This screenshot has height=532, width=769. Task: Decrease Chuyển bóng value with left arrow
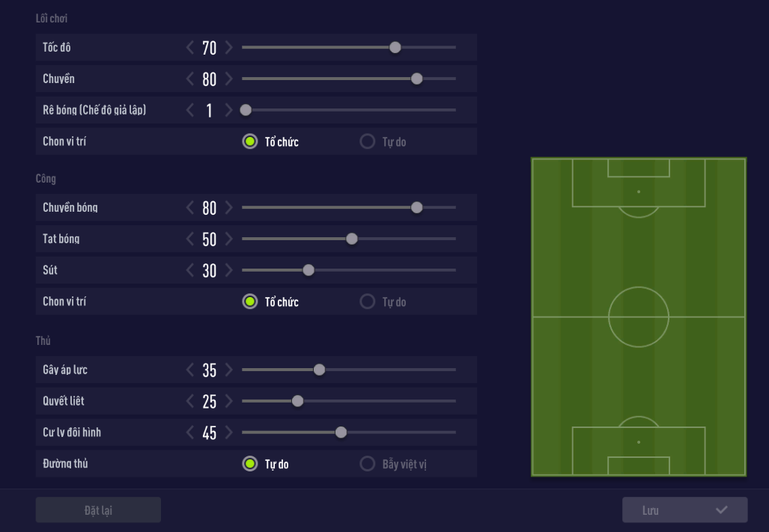[190, 208]
